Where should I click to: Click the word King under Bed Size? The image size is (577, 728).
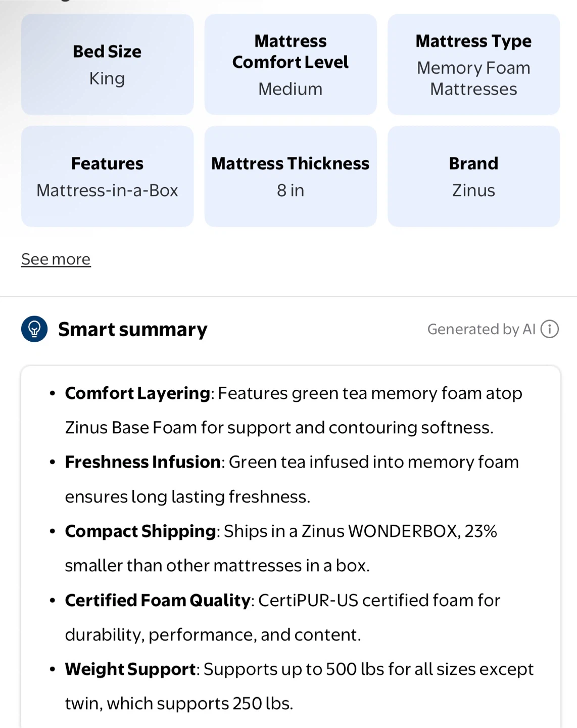tap(107, 78)
